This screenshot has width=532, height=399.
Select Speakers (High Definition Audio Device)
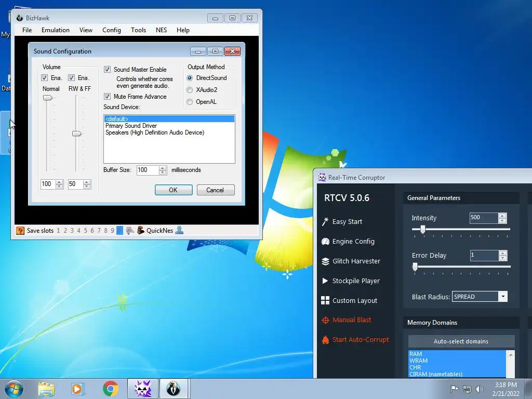169,132
